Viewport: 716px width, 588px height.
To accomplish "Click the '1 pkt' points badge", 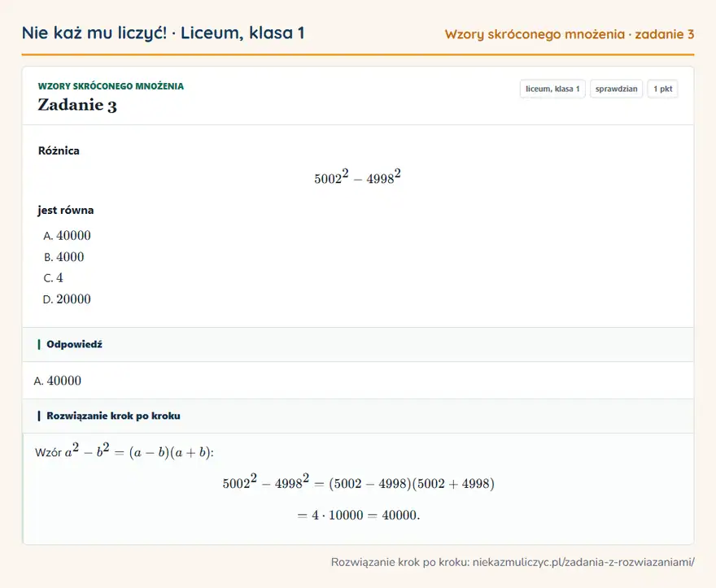I will pos(662,89).
